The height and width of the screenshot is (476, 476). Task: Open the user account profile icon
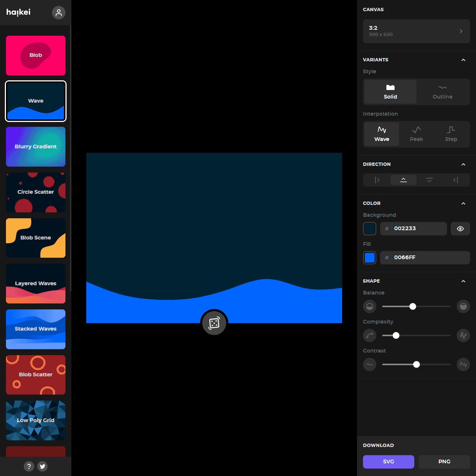coord(58,13)
